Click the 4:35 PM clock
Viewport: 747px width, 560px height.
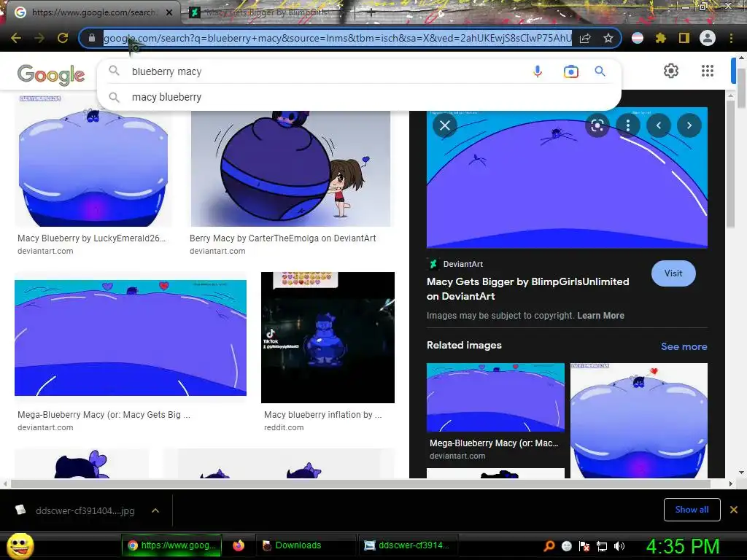click(x=683, y=546)
